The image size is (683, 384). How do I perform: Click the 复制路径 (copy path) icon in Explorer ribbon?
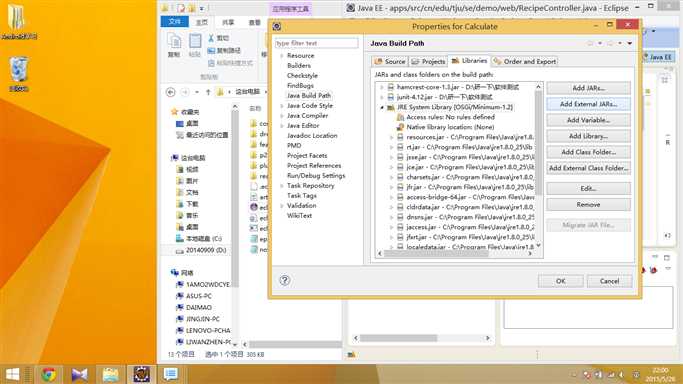pos(211,51)
